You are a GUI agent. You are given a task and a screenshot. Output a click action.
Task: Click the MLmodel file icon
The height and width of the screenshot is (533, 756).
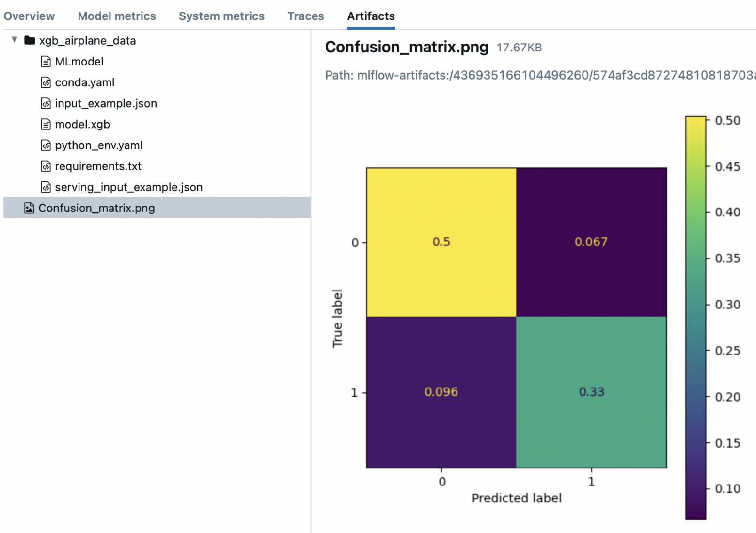(46, 62)
